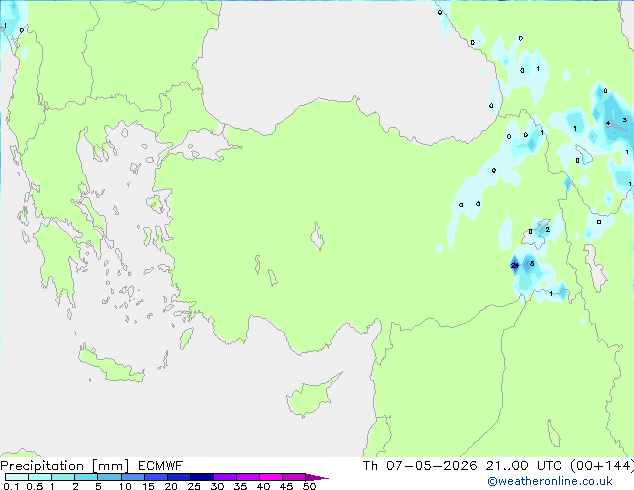Click the '2' map value over the eastern lake

(x=547, y=230)
